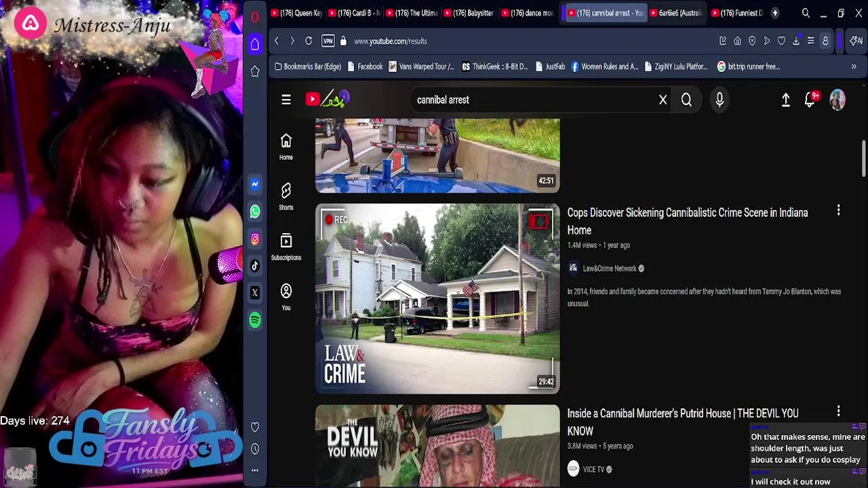The height and width of the screenshot is (488, 868).
Task: Open Instagram in the Opera sidebar
Action: pyautogui.click(x=255, y=239)
